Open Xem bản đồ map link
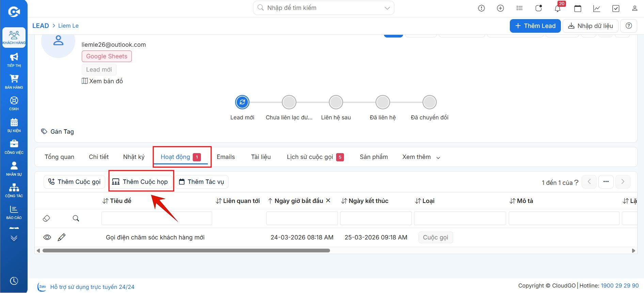Viewport: 644px width, 293px height. pyautogui.click(x=102, y=81)
